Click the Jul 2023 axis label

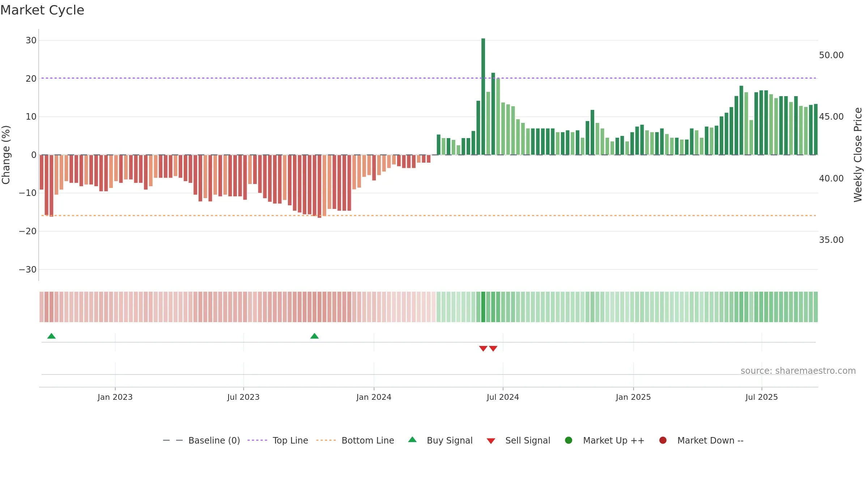[243, 397]
